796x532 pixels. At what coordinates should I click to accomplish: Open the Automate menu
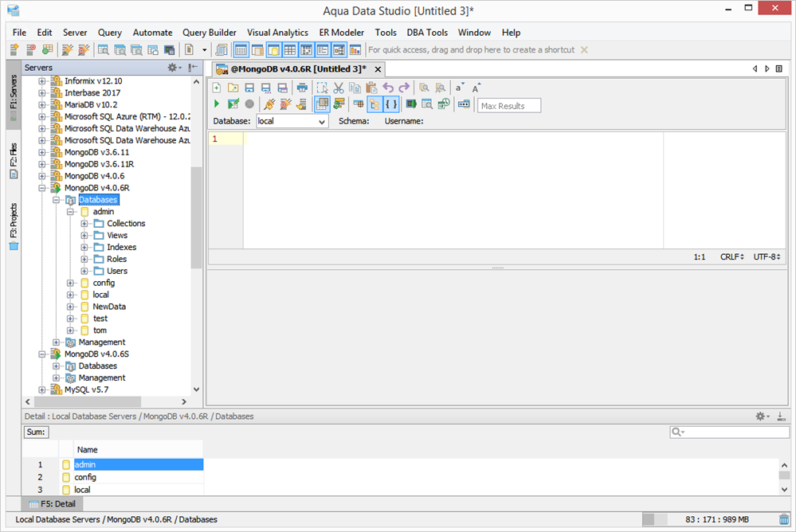point(152,33)
